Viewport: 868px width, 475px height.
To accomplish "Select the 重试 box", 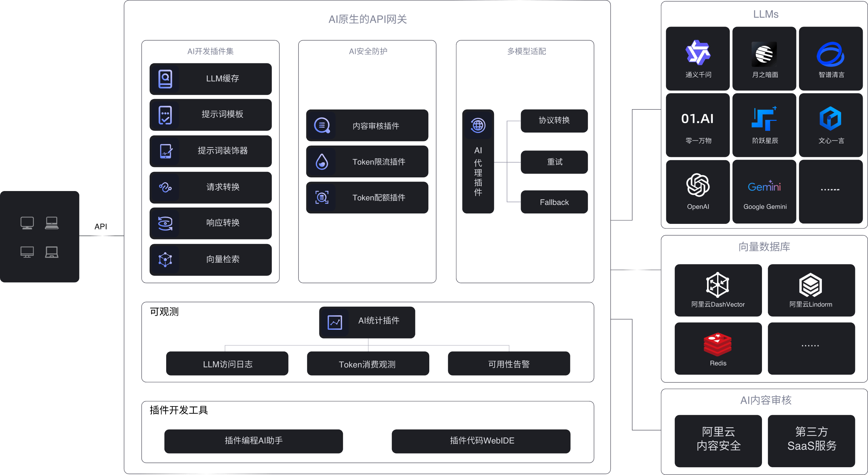I will [x=554, y=162].
